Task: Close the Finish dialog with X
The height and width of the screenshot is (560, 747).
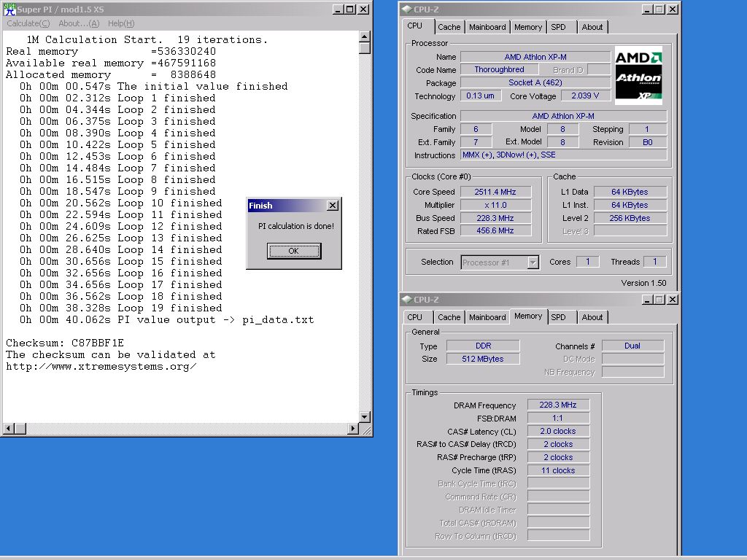Action: pyautogui.click(x=333, y=205)
